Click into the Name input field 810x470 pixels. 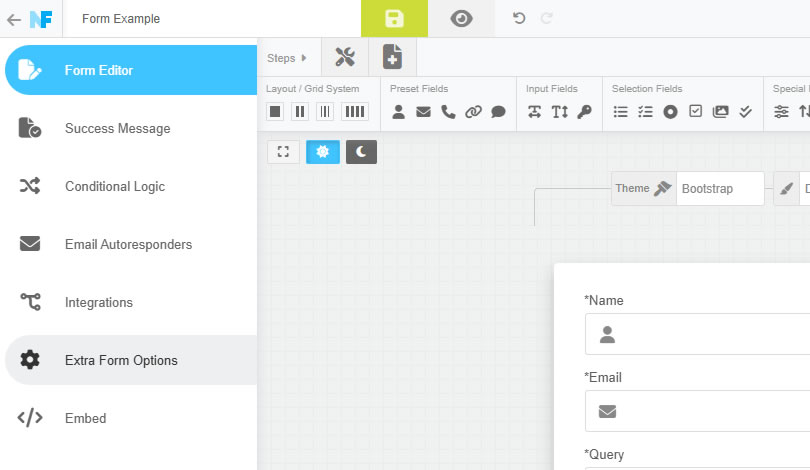pos(697,334)
